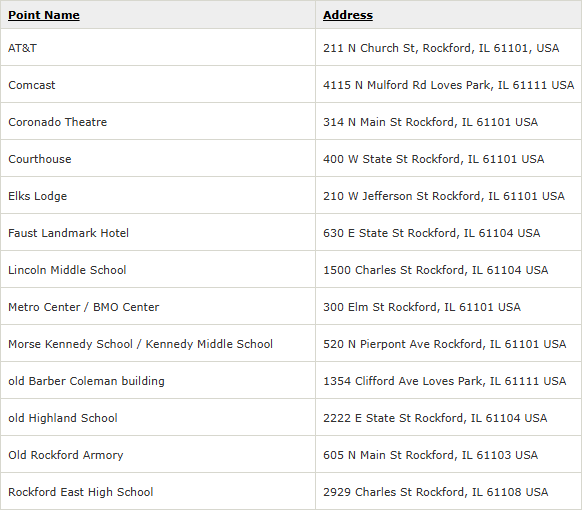Select Lincoln Middle School entry
The width and height of the screenshot is (582, 510).
pos(67,270)
